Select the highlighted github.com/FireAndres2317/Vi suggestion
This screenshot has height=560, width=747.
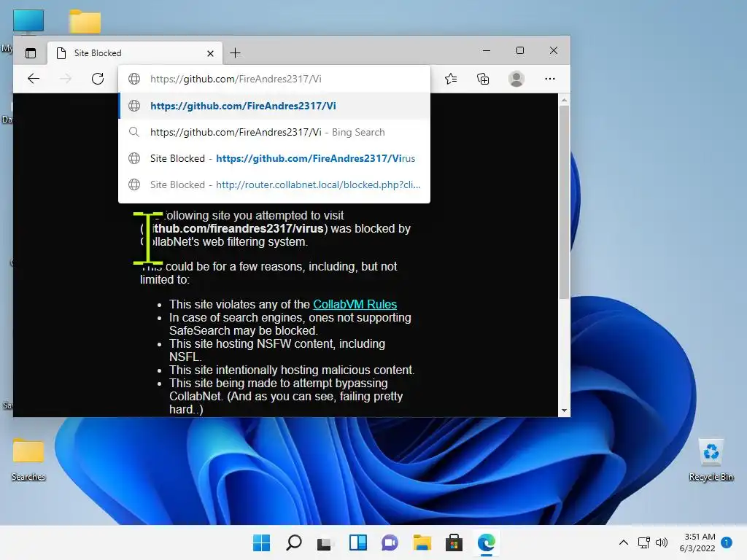click(x=274, y=106)
